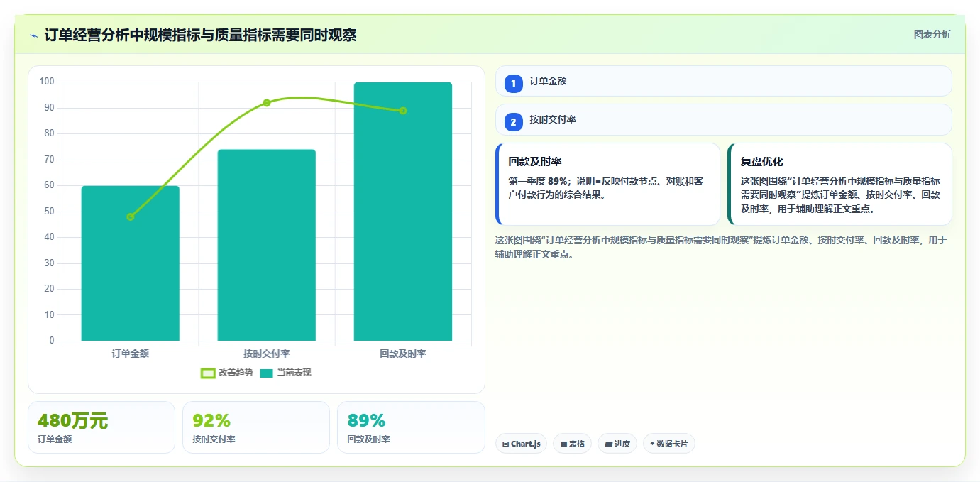Click the 当前表现 legend color box

(x=266, y=373)
